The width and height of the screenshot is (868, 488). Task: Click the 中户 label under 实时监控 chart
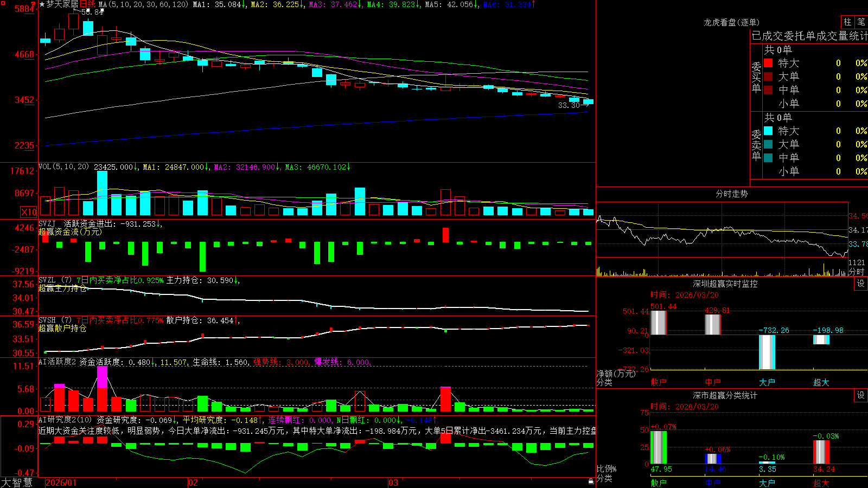click(713, 382)
